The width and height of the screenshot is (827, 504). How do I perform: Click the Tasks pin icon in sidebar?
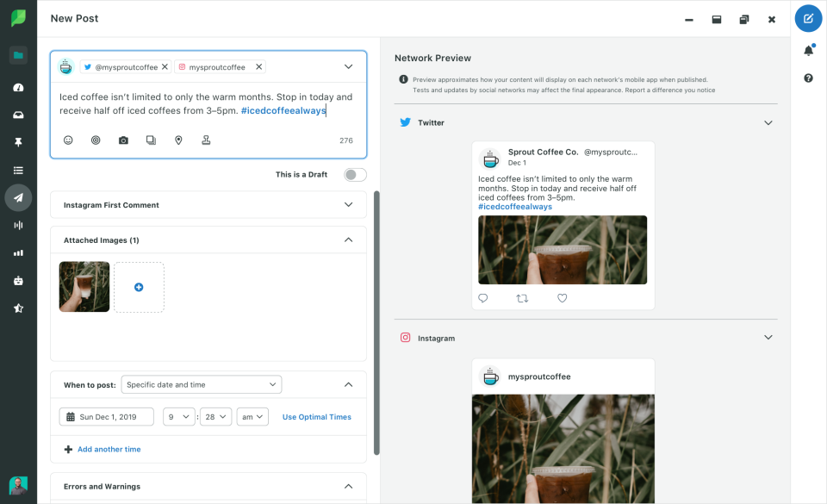18,142
